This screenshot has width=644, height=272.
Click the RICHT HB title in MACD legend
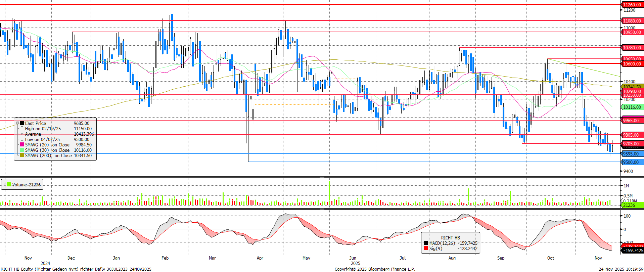(450, 238)
